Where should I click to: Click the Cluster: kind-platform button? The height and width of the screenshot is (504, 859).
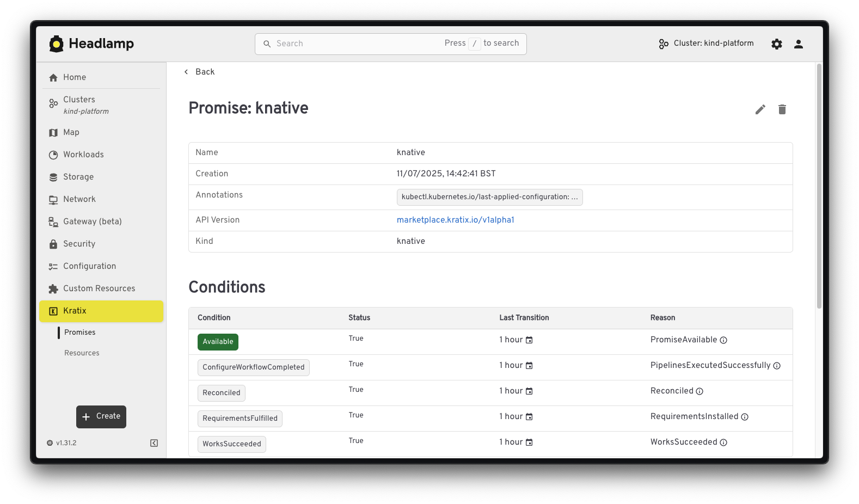(x=707, y=44)
